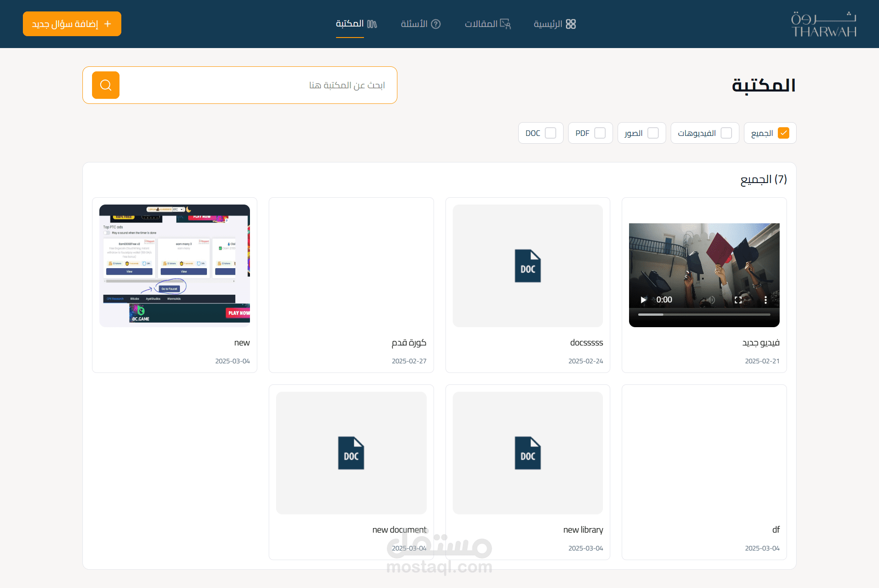Click the new library DOC icon
The height and width of the screenshot is (588, 879).
coord(527,453)
